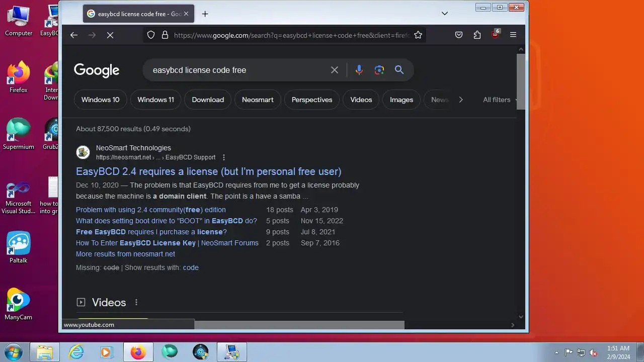Image resolution: width=644 pixels, height=362 pixels.
Task: Open the NeoSmart result three-dot menu
Action: coord(224,157)
